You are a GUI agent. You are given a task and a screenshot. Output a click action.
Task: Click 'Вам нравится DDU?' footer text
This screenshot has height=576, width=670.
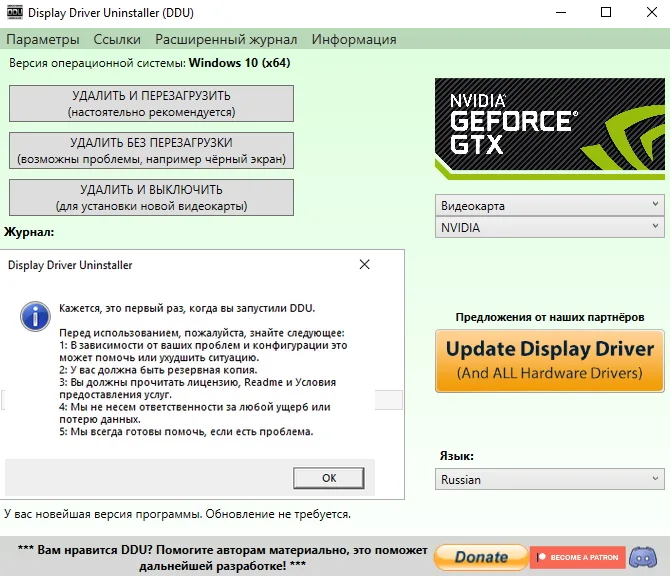click(223, 558)
